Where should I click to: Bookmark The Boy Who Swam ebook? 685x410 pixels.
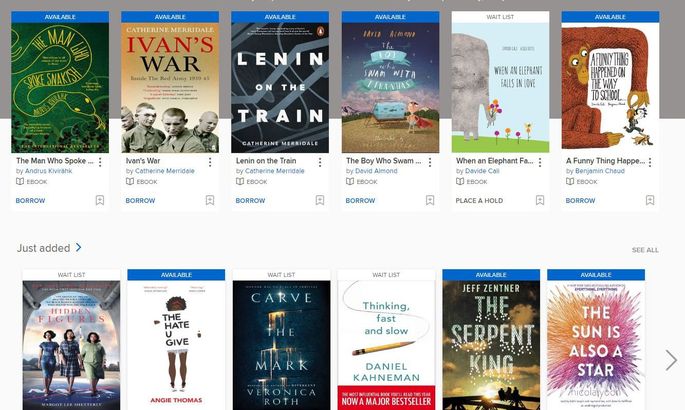[x=430, y=200]
